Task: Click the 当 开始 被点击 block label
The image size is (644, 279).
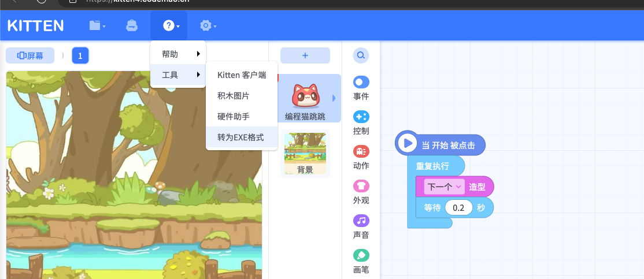Action: (x=448, y=145)
